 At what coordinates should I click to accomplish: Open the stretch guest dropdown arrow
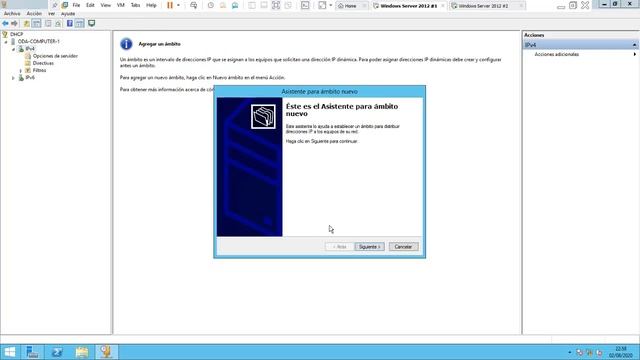click(331, 5)
